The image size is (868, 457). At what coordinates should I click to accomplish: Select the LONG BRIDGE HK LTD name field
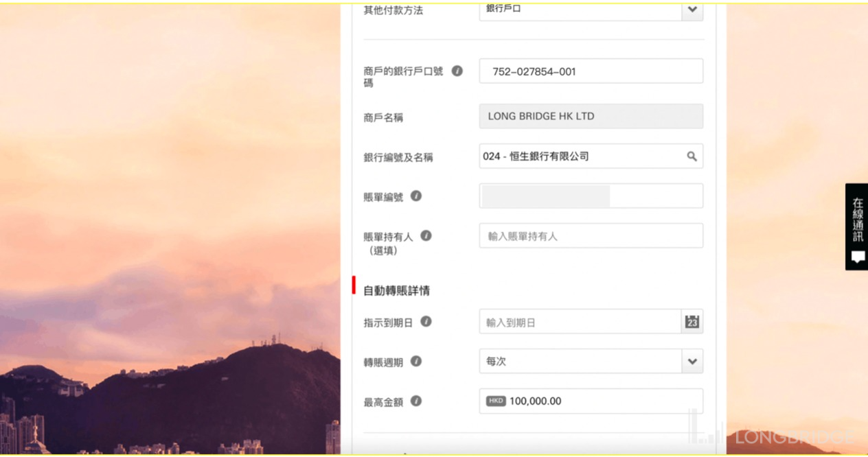pos(591,117)
